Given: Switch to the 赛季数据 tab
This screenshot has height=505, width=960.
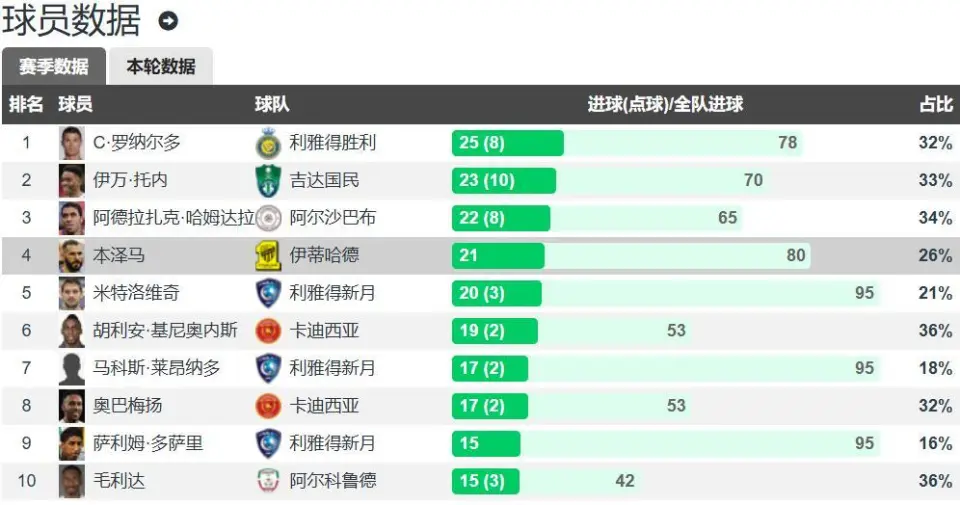Looking at the screenshot, I should click(x=54, y=66).
